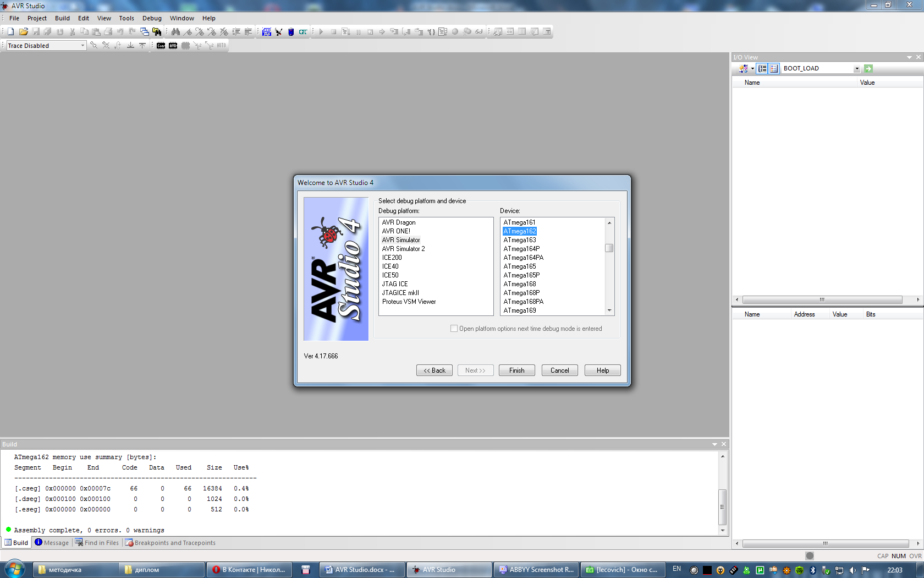The height and width of the screenshot is (578, 924).
Task: Click the Open File folder icon
Action: [24, 32]
